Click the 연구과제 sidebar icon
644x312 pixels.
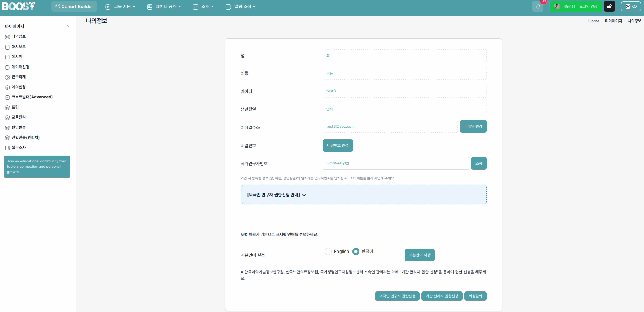7,77
